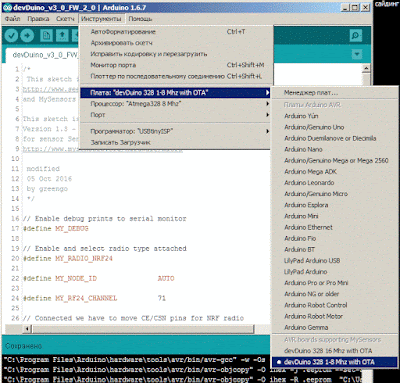Click comment 'Enable and select radio type attached'
The width and height of the screenshot is (400, 383).
[105, 248]
